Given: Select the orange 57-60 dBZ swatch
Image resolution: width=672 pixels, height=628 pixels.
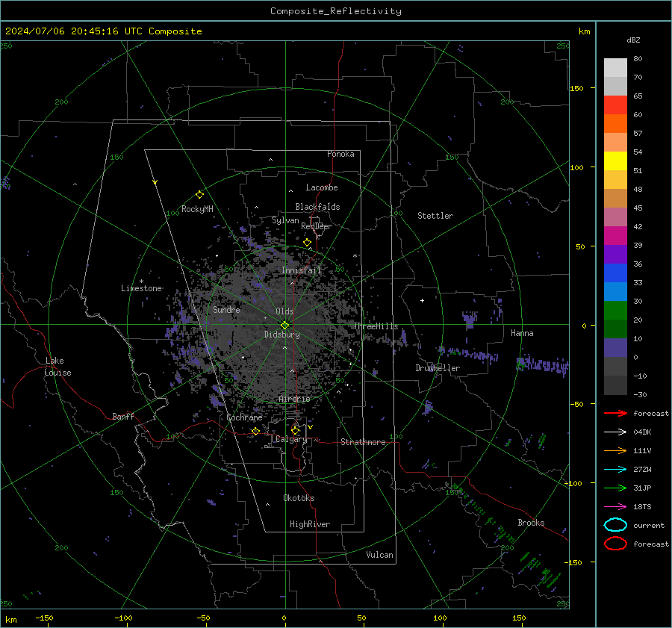Looking at the screenshot, I should tap(615, 124).
